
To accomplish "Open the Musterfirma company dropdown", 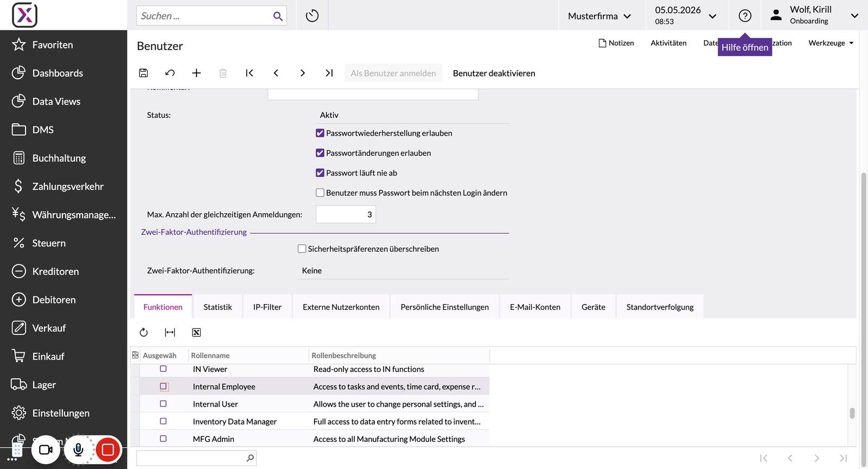I will [599, 16].
